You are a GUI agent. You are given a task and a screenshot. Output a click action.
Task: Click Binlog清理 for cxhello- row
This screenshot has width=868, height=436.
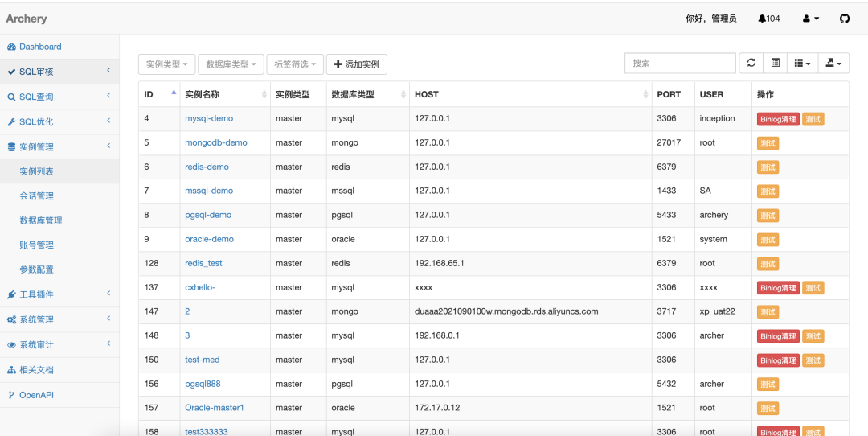click(x=778, y=288)
